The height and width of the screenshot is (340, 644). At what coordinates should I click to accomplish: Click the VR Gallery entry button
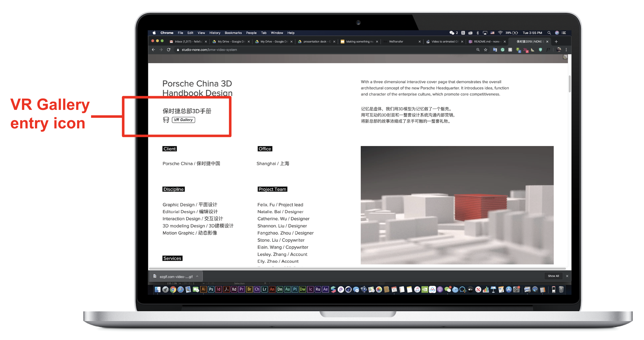coord(183,120)
